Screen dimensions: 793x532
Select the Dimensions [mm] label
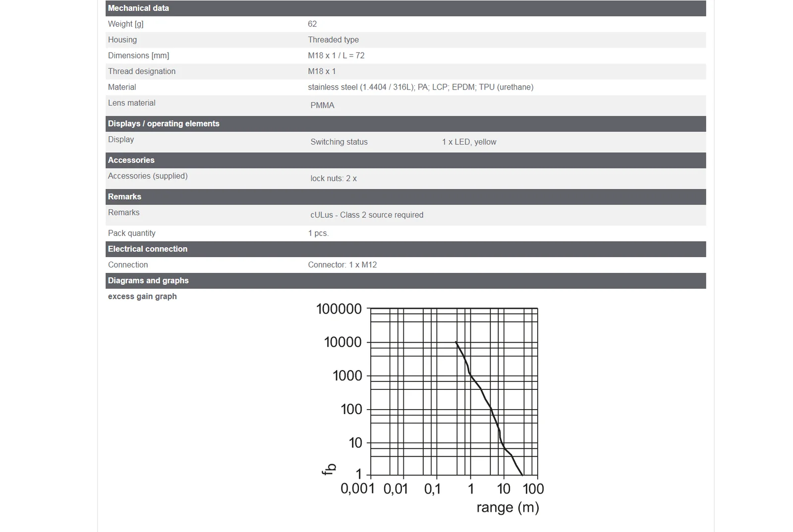139,55
